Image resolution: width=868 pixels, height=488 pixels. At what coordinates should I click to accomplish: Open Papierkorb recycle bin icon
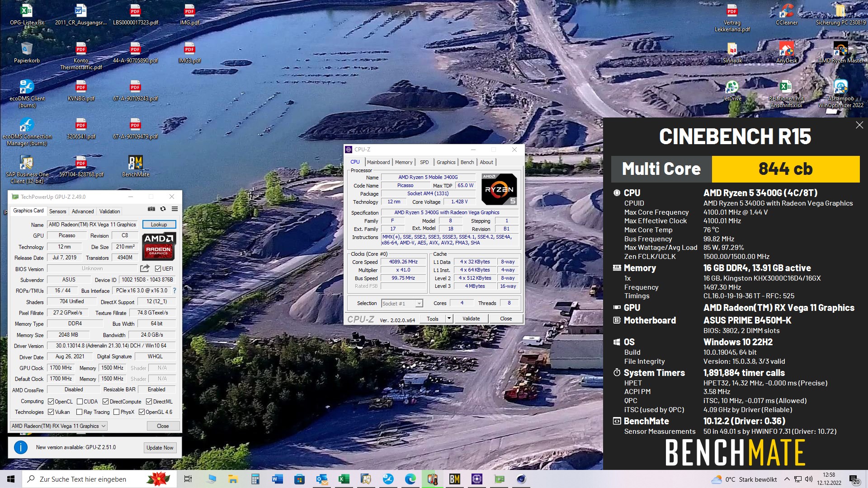pos(27,52)
